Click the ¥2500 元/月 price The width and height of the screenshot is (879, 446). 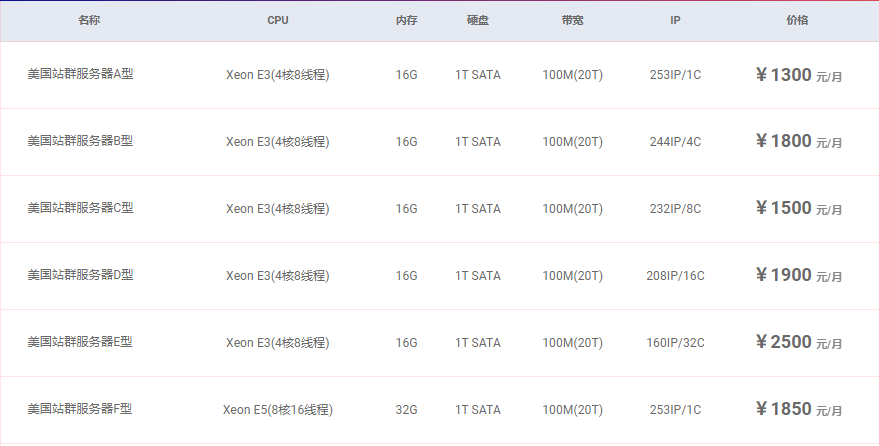798,342
